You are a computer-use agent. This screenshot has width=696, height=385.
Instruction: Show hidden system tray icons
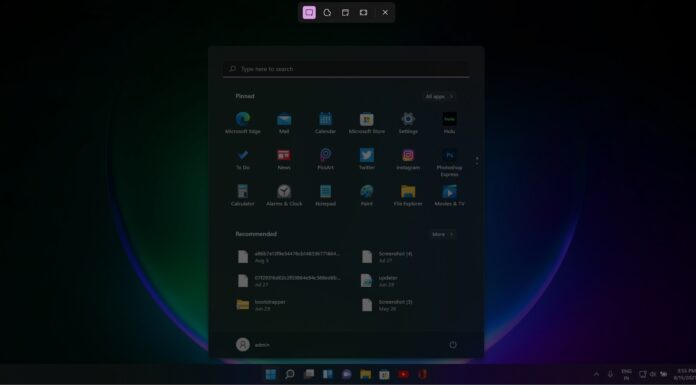(x=596, y=374)
